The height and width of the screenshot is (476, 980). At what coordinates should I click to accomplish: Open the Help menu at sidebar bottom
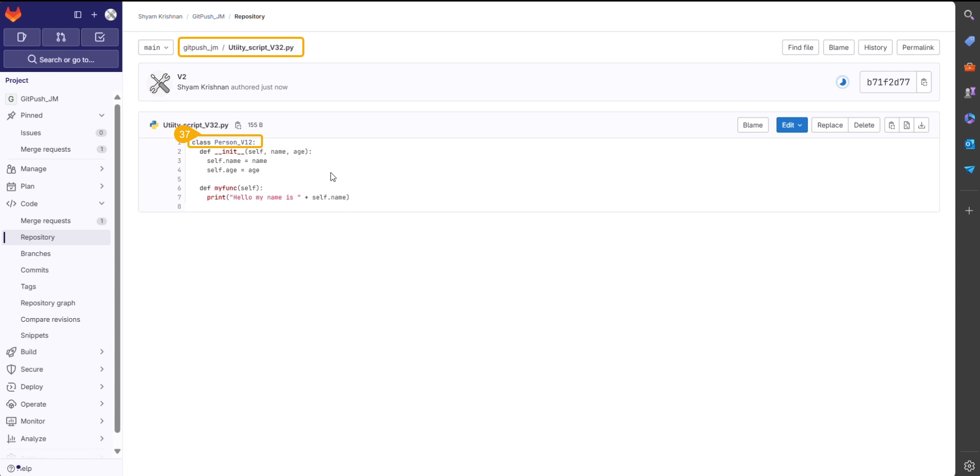pos(19,468)
